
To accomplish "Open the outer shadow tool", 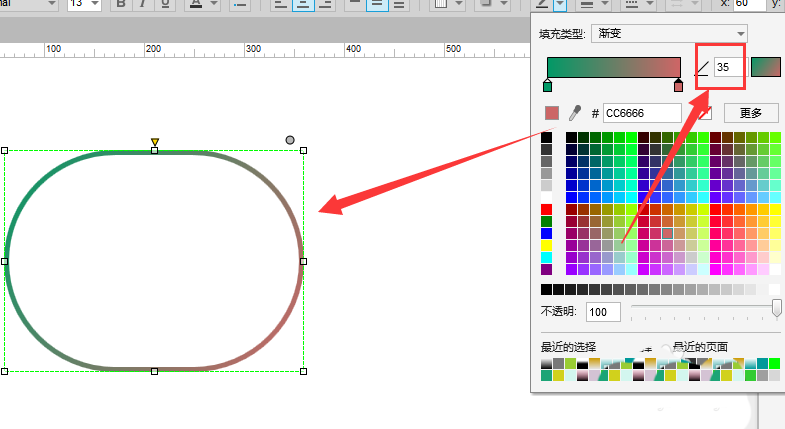I will tap(486, 5).
